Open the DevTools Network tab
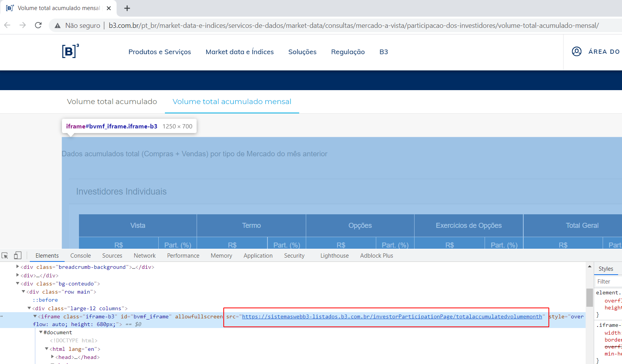 click(145, 256)
